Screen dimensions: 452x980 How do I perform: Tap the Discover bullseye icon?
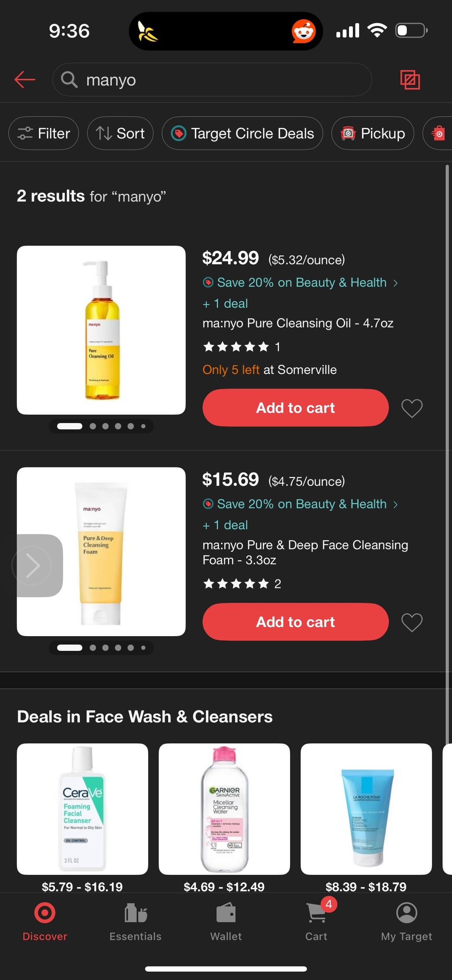[x=45, y=913]
